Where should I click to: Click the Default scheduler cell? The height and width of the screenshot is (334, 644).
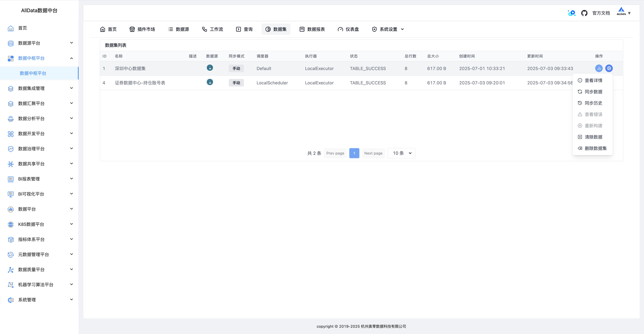[x=264, y=68]
